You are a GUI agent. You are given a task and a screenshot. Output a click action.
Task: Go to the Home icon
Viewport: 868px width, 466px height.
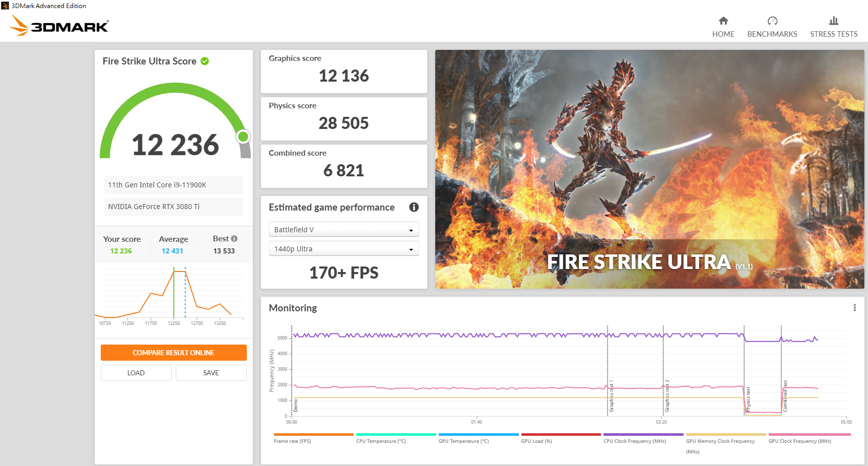coord(723,21)
